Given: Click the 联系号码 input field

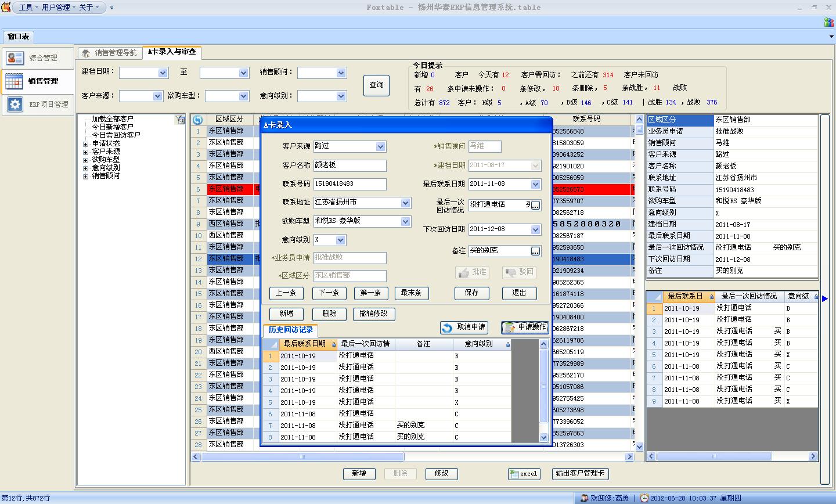Looking at the screenshot, I should (x=349, y=184).
